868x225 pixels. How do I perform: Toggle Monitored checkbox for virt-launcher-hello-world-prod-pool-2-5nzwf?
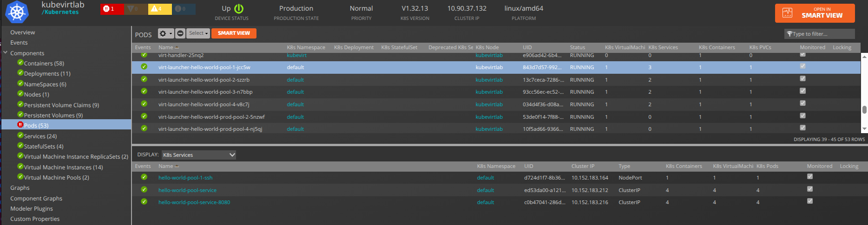[x=802, y=116]
